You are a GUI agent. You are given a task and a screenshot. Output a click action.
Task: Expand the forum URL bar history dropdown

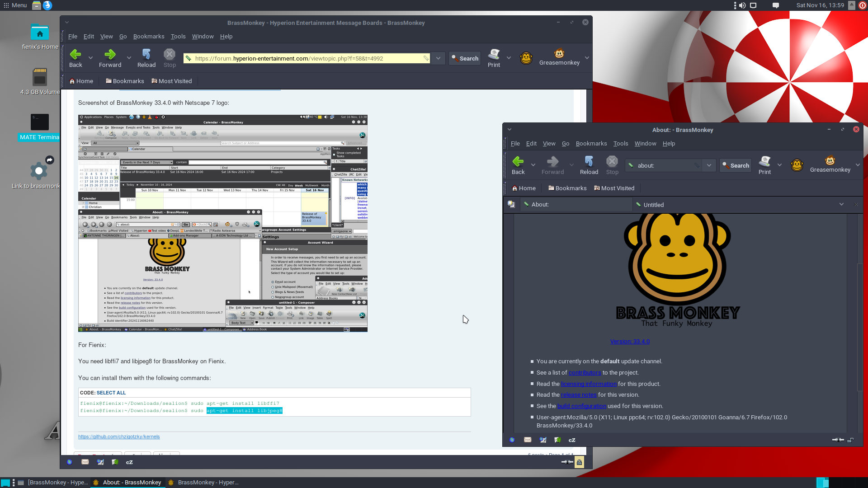coord(438,58)
